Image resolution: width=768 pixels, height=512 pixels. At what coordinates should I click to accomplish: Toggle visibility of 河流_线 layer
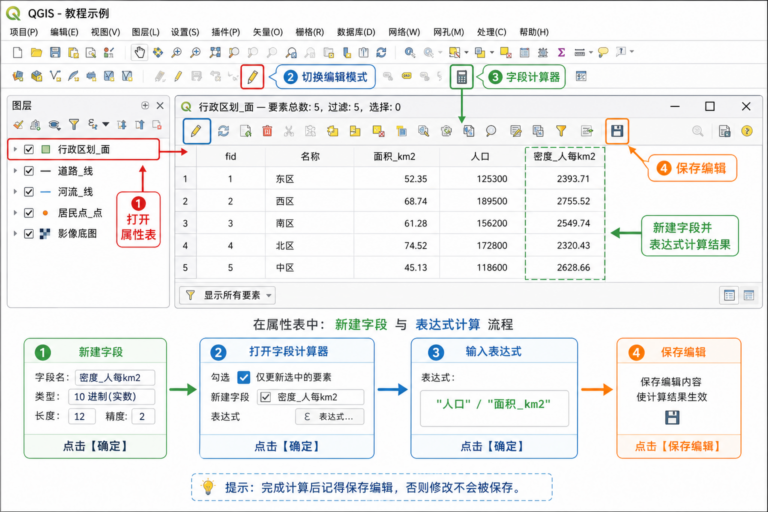pos(29,192)
